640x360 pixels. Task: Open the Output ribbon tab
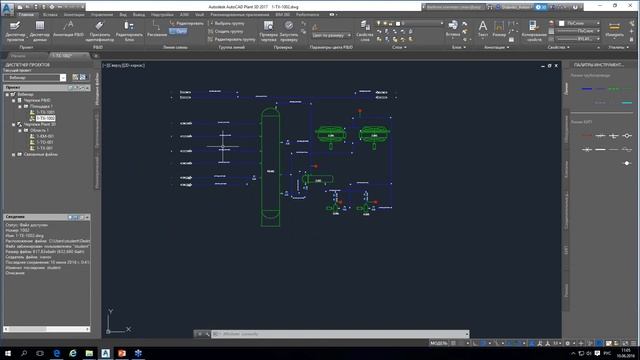139,14
